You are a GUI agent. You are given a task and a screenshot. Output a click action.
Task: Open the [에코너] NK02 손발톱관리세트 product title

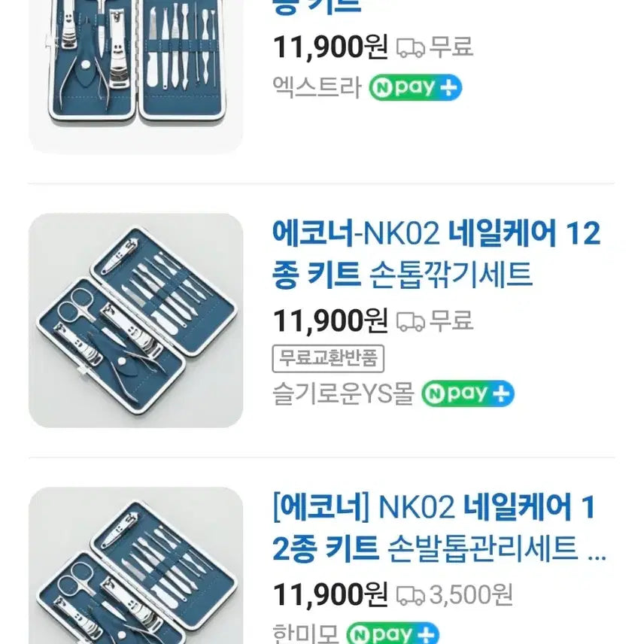coord(439,527)
